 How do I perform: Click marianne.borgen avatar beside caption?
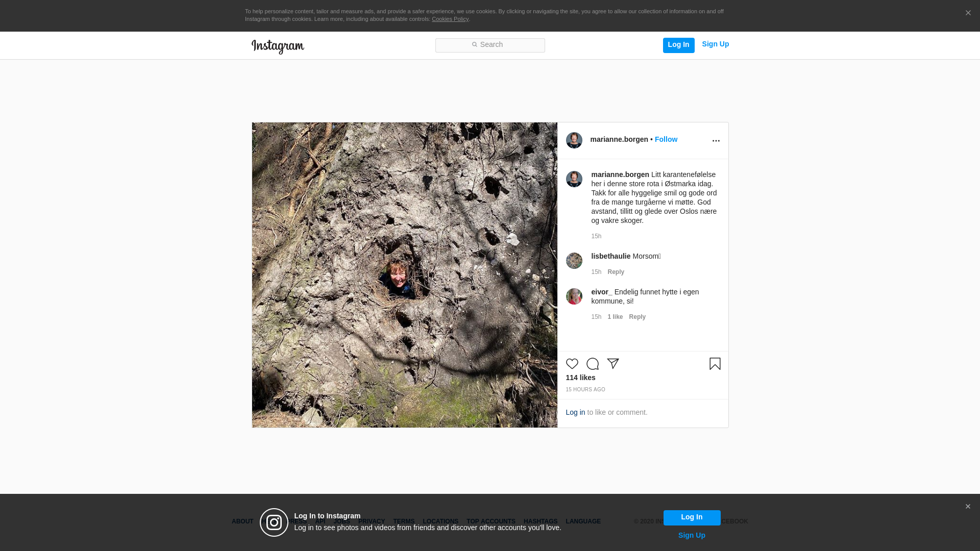(574, 179)
